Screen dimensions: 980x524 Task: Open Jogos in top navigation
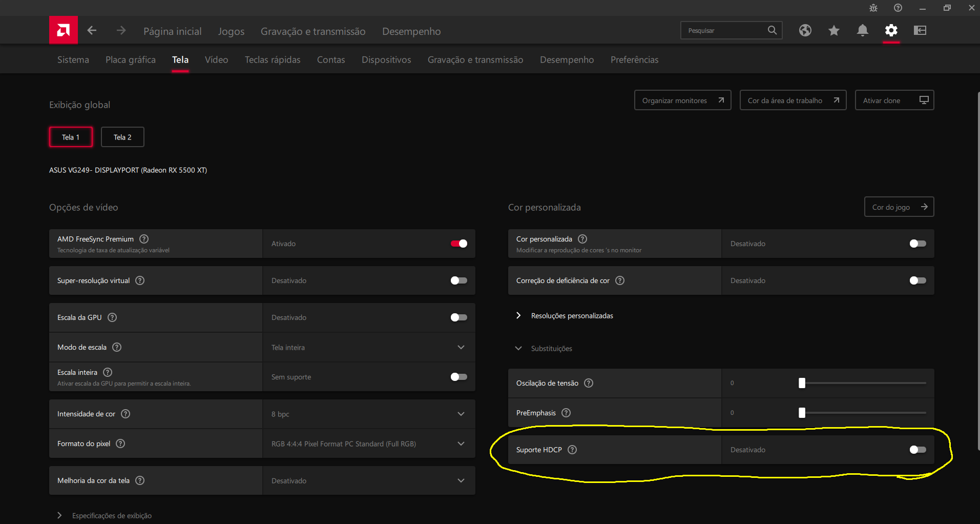(x=232, y=31)
